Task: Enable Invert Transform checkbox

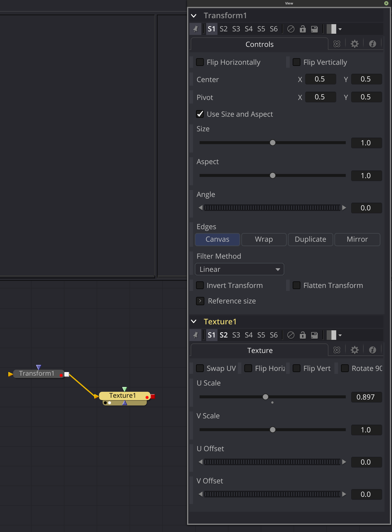Action: 200,285
